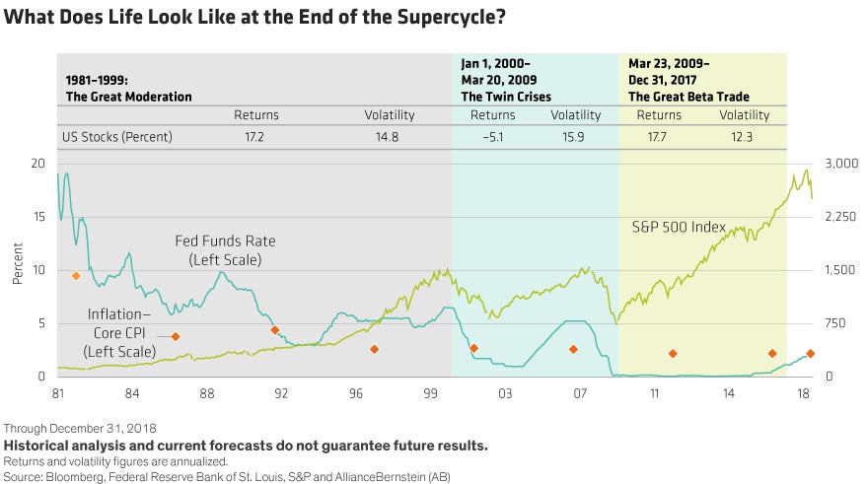Click the 12.3 volatility value

tap(742, 137)
